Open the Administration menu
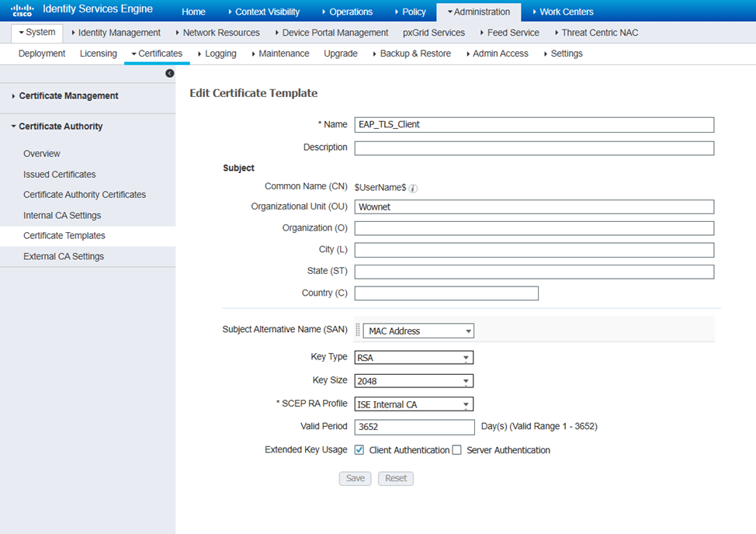756x534 pixels. [x=479, y=12]
